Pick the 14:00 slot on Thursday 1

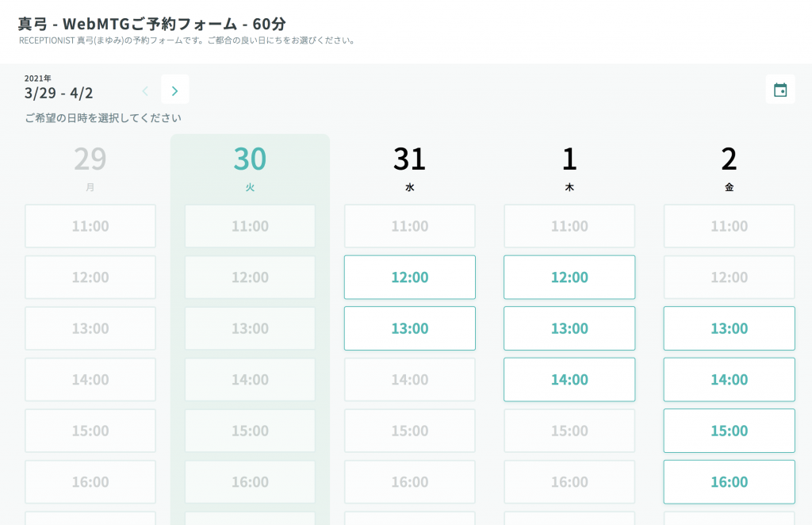pos(569,380)
